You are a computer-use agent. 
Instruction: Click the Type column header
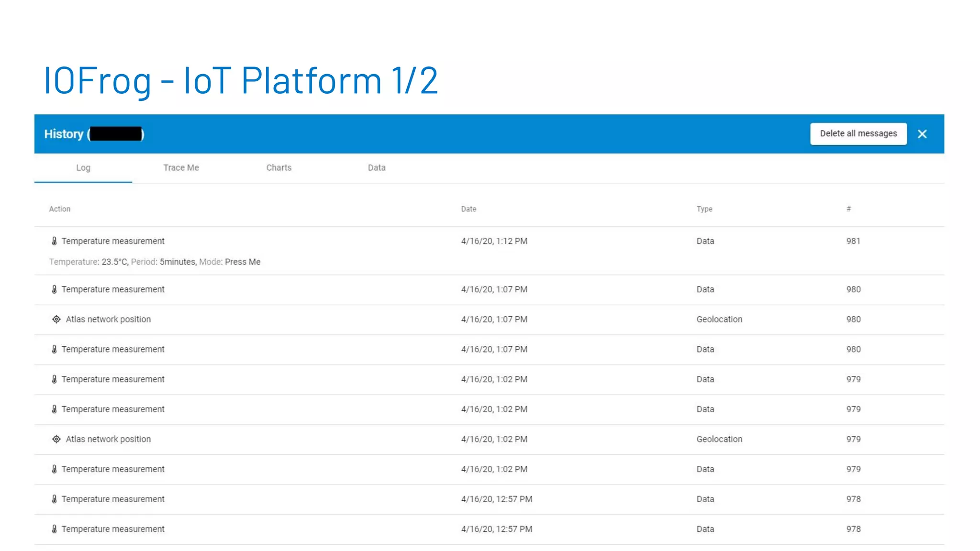pos(704,209)
